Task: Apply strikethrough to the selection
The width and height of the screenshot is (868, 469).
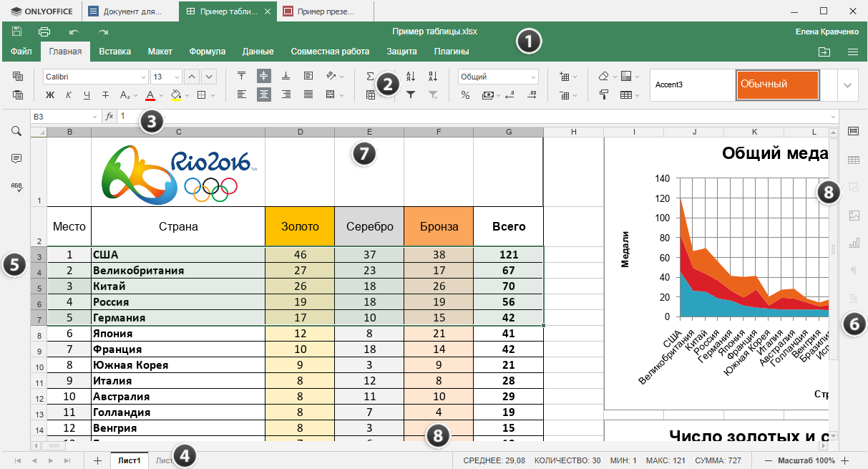Action: [105, 95]
